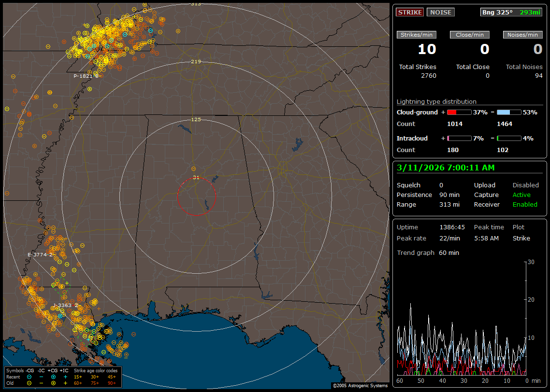This screenshot has height=392, width=550.
Task: Click the recent +IC cyan plus symbol
Action: pos(65,377)
